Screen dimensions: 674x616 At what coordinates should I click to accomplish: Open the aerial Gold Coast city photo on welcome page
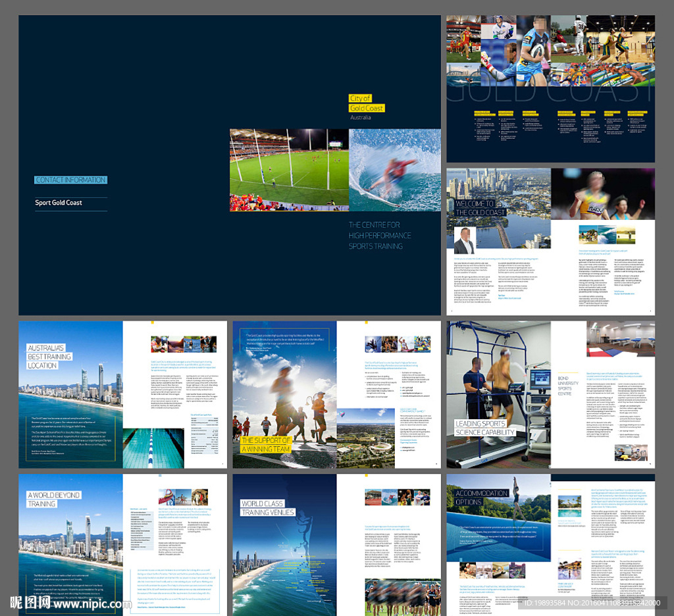[499, 209]
